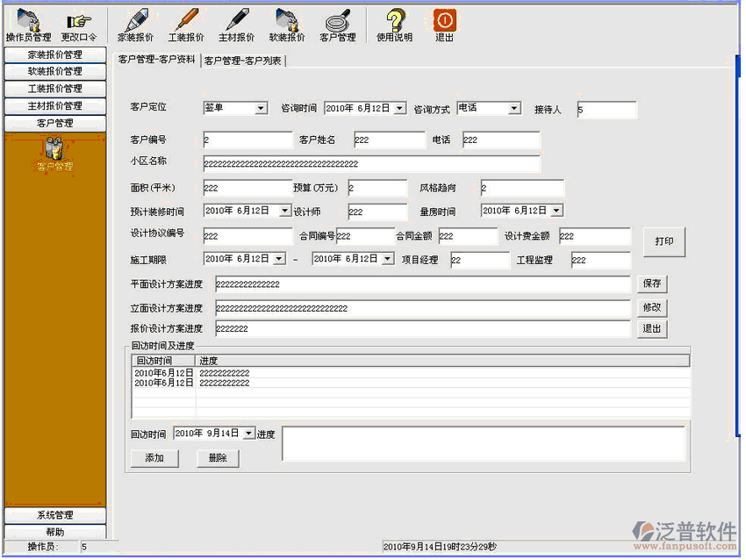746x560 pixels.
Task: Open 家装报价管理 sidebar section
Action: pyautogui.click(x=54, y=54)
